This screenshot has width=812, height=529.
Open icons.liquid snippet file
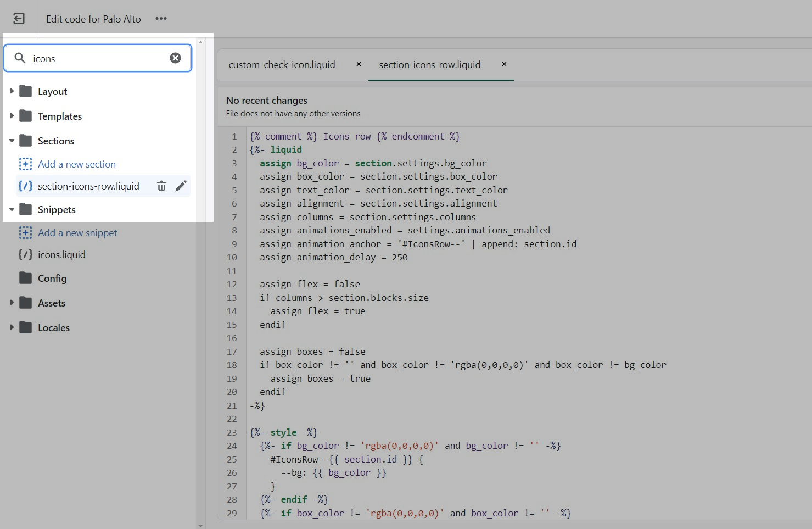[x=61, y=255]
